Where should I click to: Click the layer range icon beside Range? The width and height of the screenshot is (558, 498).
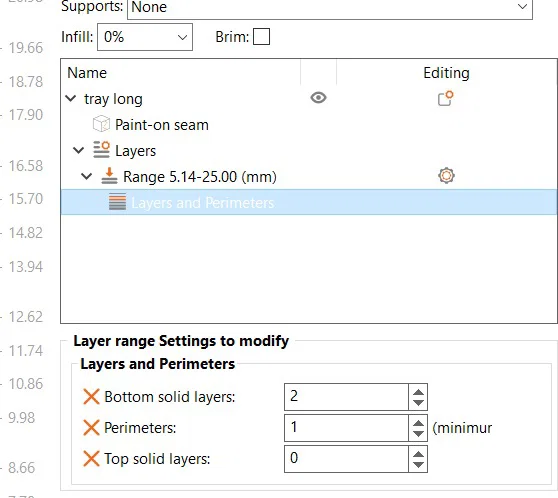[x=109, y=176]
